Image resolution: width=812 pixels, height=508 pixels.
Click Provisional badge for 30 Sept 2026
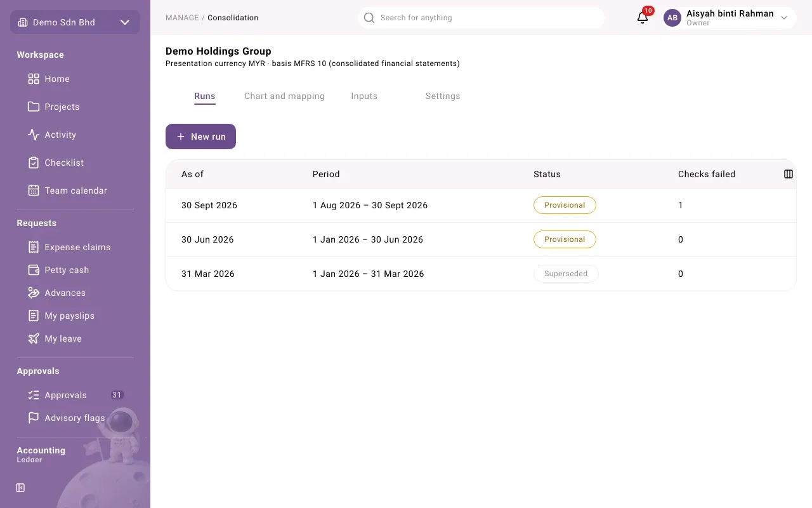[565, 205]
